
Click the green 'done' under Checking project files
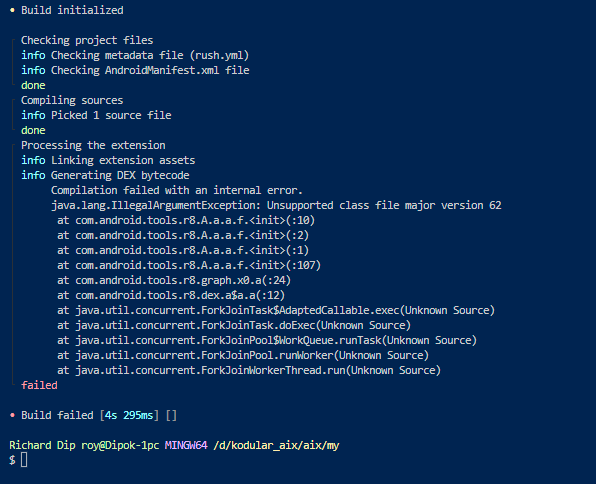[33, 85]
